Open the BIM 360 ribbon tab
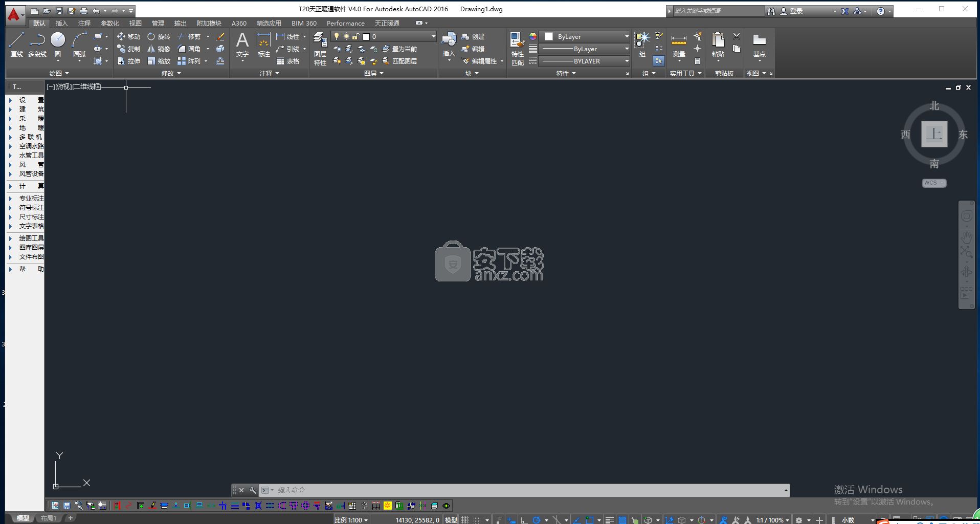 pos(304,23)
